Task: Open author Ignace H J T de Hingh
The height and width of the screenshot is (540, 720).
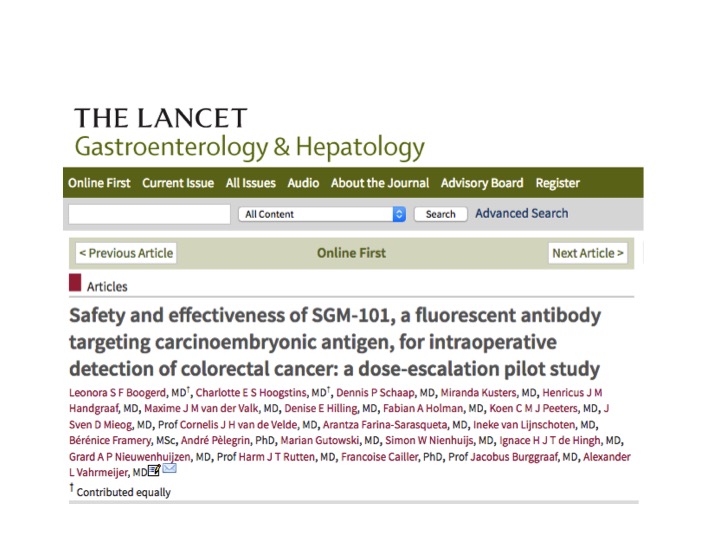Action: [550, 440]
